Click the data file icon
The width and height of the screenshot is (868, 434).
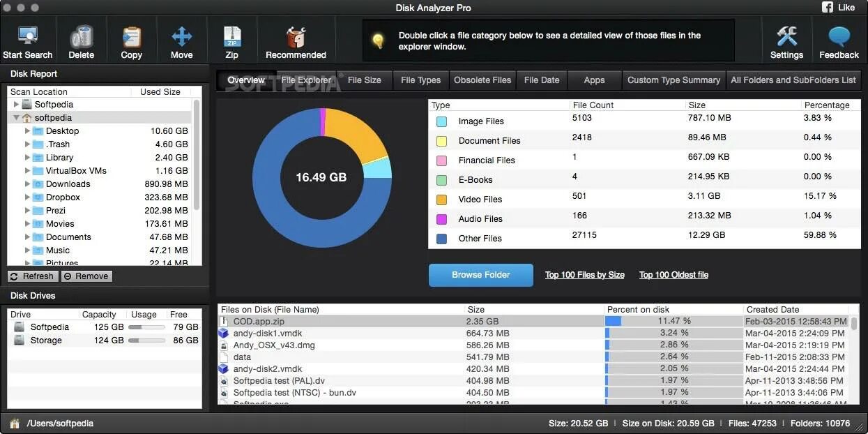pyautogui.click(x=224, y=357)
